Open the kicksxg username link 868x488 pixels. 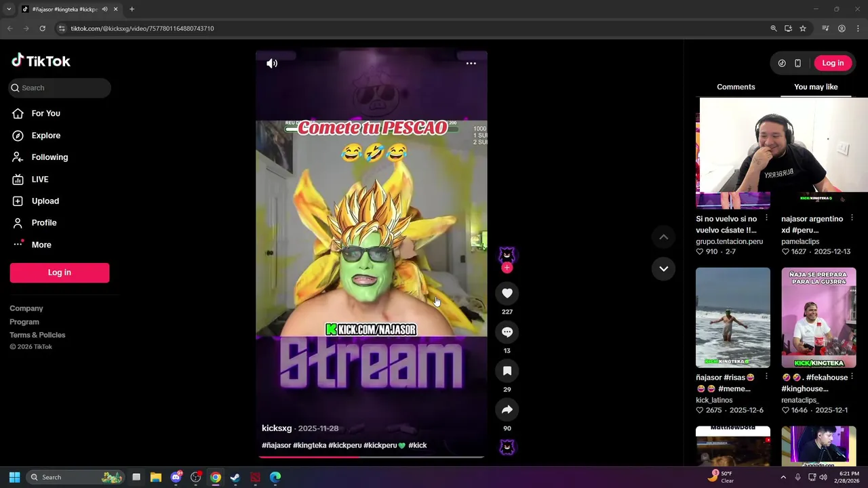pyautogui.click(x=277, y=428)
